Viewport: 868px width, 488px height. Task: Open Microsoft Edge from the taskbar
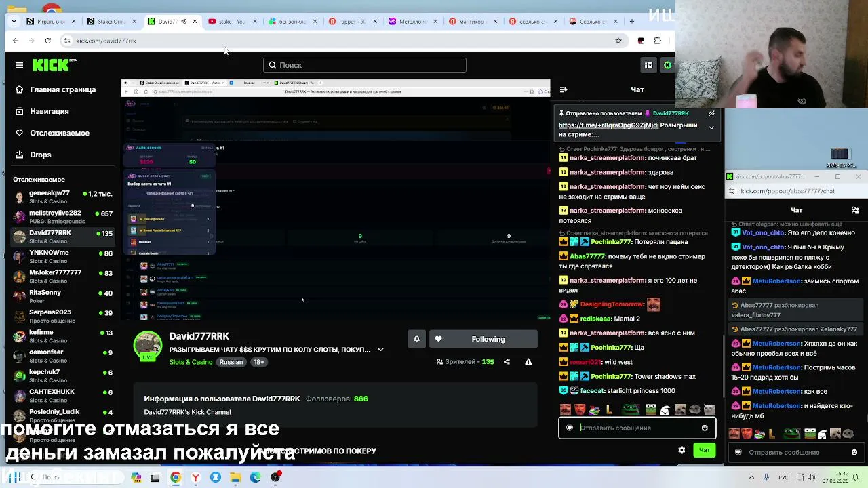255,477
